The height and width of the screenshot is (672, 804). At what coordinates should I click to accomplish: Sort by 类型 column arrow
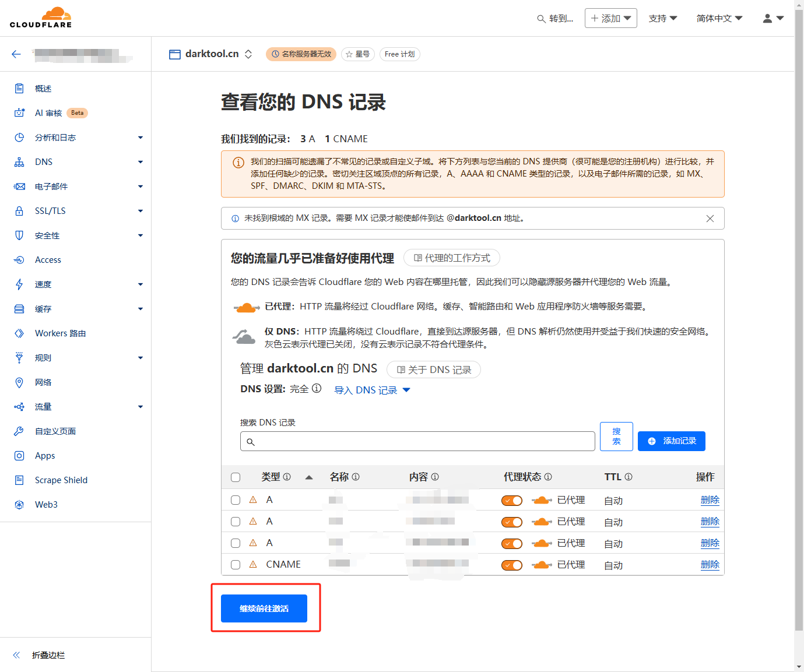tap(309, 477)
